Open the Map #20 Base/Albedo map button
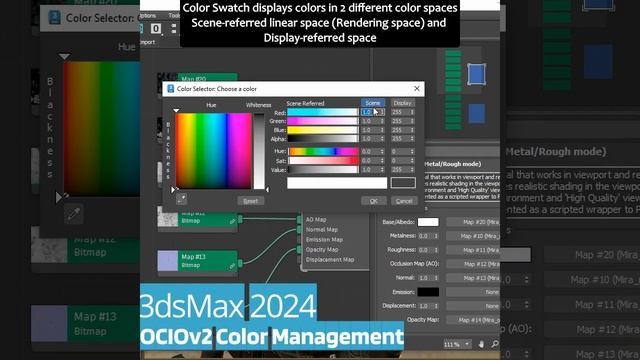This screenshot has height=360, width=640. [473, 222]
